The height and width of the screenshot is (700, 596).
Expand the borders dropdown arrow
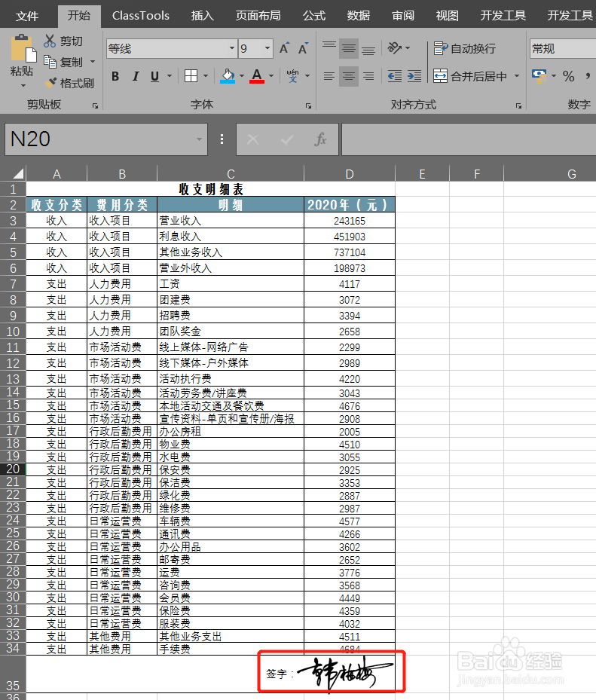206,76
